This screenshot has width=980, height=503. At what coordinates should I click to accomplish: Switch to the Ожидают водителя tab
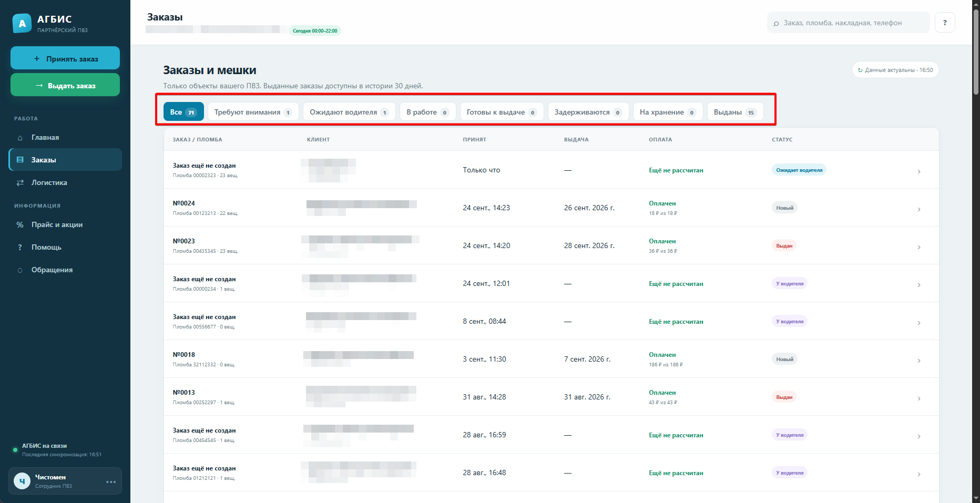tap(349, 112)
